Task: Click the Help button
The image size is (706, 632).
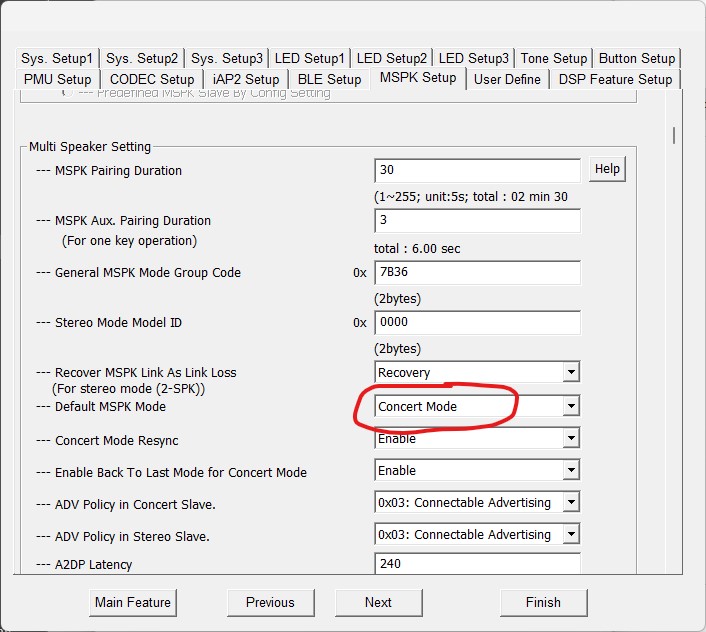Action: (x=607, y=169)
